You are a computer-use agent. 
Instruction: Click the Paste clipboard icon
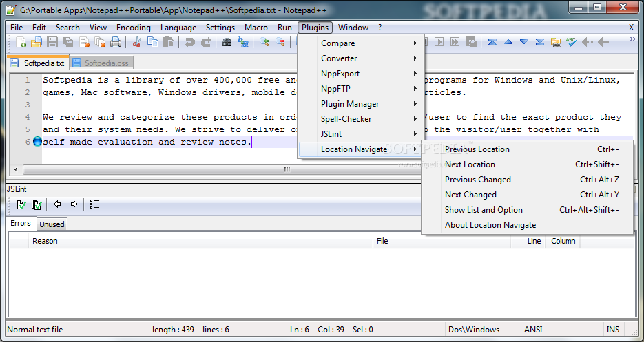click(168, 42)
